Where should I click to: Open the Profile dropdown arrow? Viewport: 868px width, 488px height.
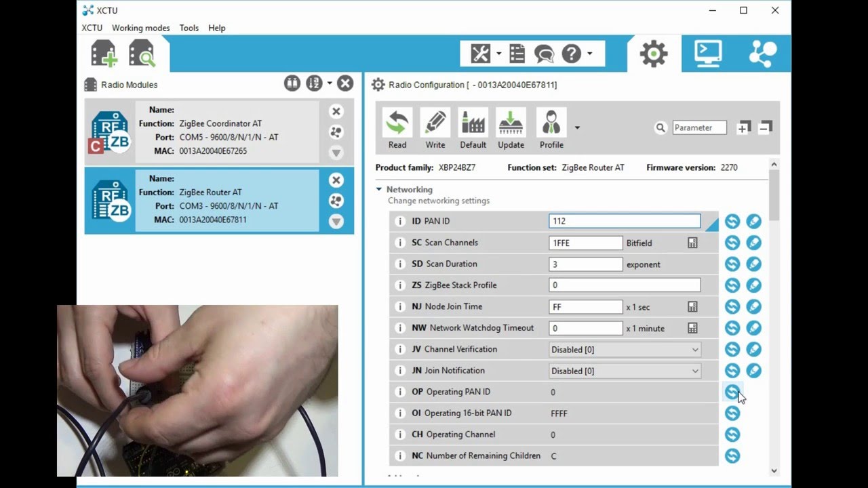pyautogui.click(x=577, y=127)
